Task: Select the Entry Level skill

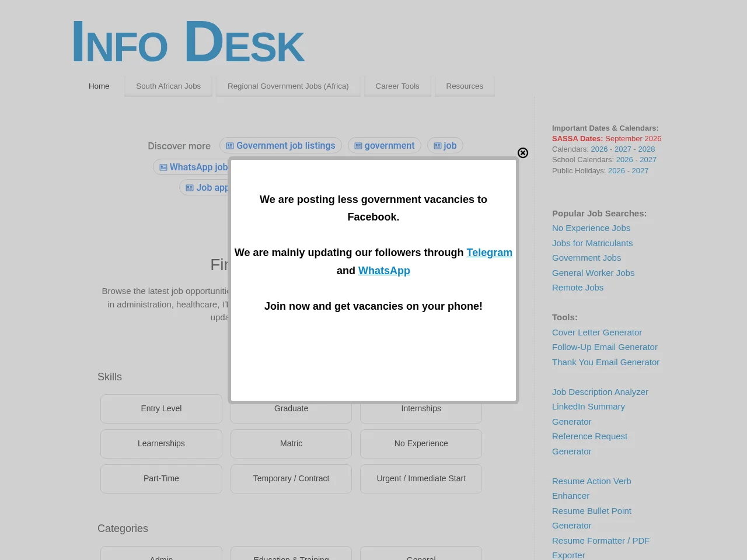Action: pyautogui.click(x=161, y=408)
